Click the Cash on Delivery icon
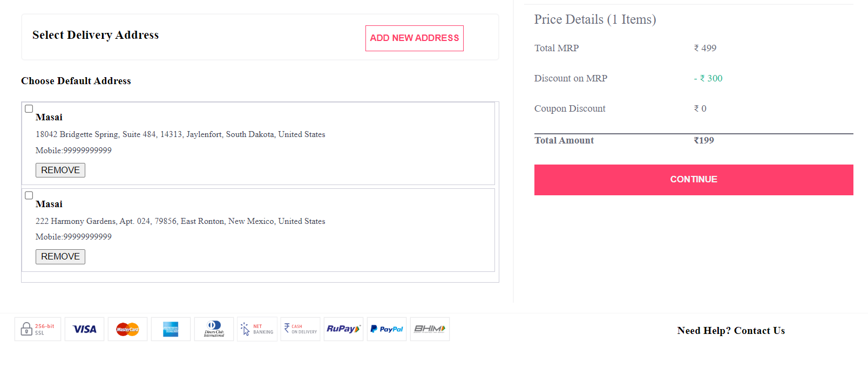Screen dimensions: 868x369 (x=300, y=329)
